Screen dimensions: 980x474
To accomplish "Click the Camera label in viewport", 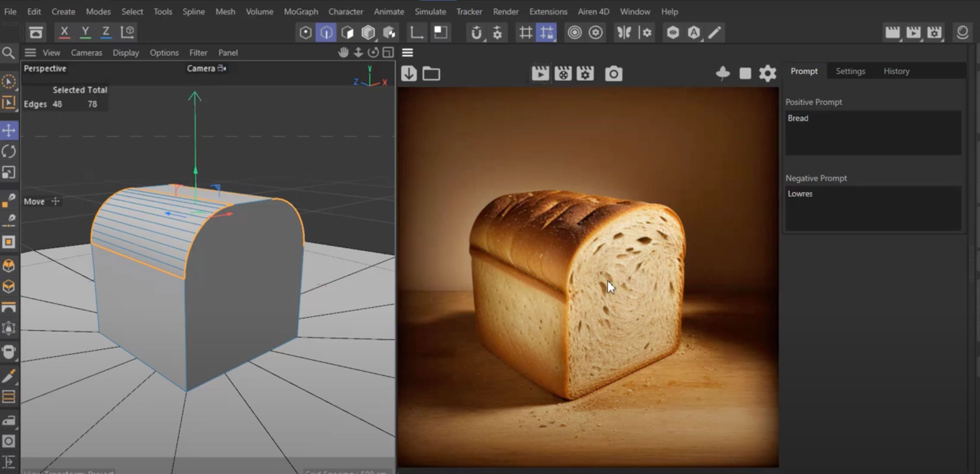I will 201,68.
